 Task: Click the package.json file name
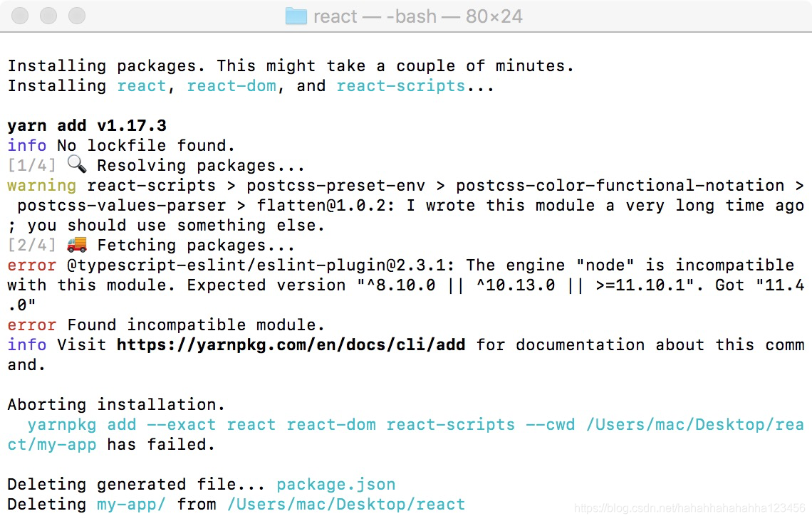click(x=335, y=484)
